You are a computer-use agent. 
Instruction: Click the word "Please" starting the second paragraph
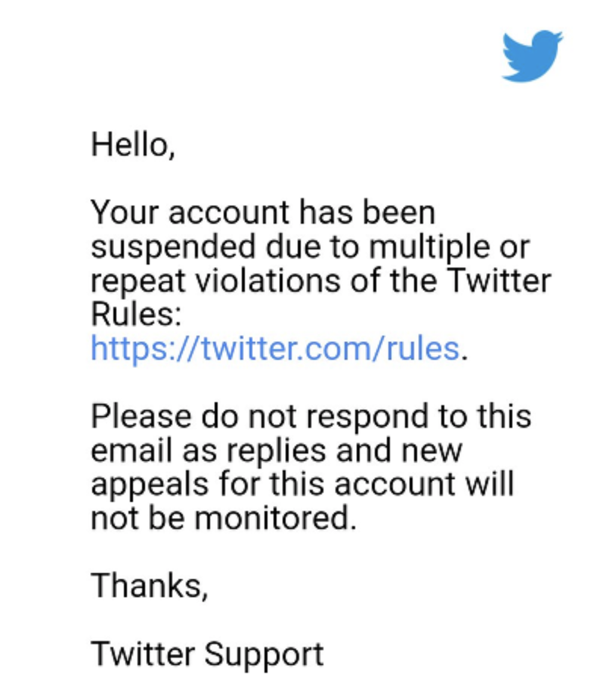(141, 417)
